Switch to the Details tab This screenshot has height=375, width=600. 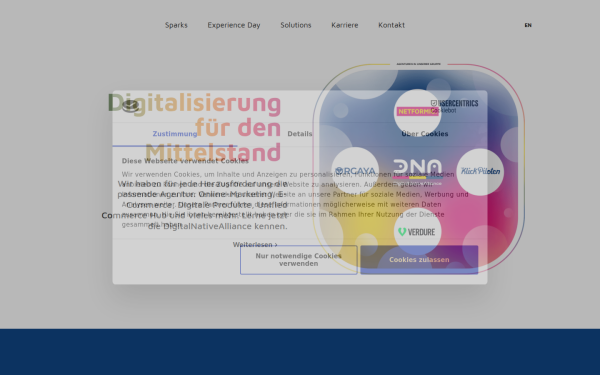[x=300, y=134]
